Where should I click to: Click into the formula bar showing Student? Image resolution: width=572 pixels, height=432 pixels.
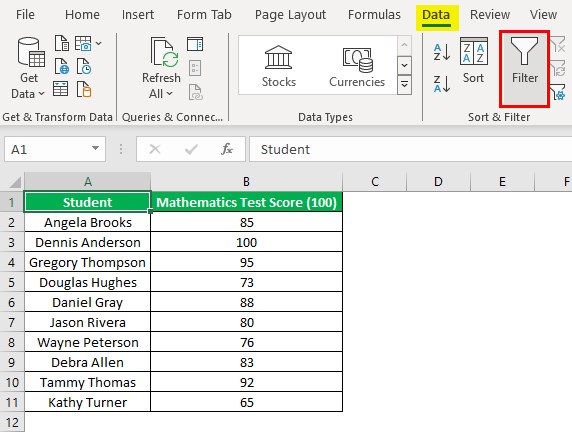(x=410, y=149)
